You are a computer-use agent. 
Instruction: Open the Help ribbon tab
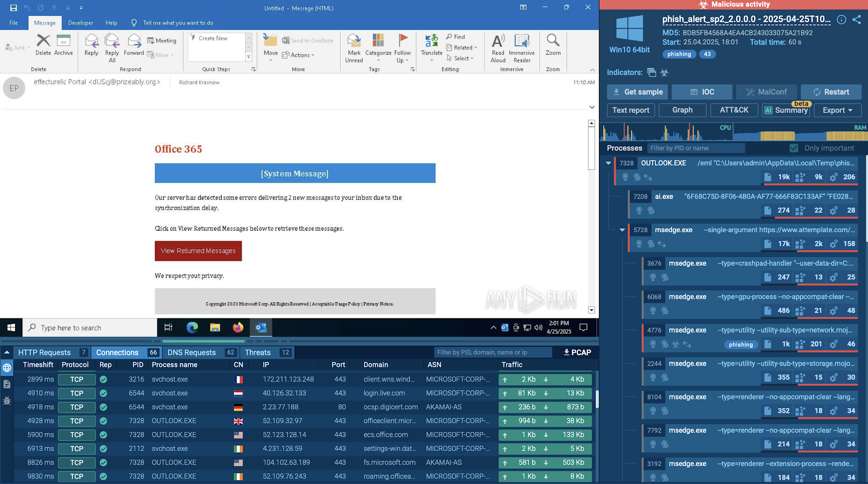(111, 23)
